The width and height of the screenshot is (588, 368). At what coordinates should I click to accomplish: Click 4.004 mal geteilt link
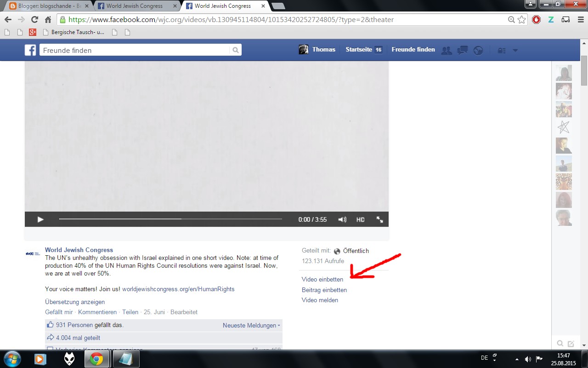click(x=78, y=338)
